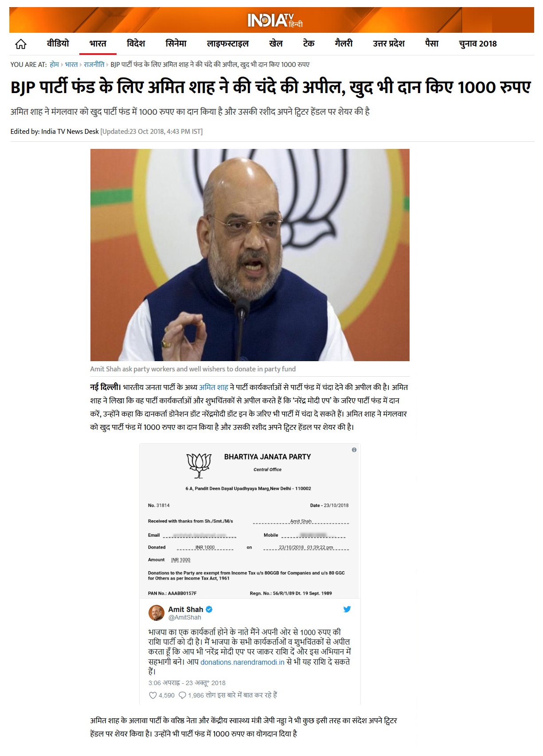Screen dimensions: 543x756
Task: Click the info icon on embedded tweet
Action: click(x=354, y=450)
